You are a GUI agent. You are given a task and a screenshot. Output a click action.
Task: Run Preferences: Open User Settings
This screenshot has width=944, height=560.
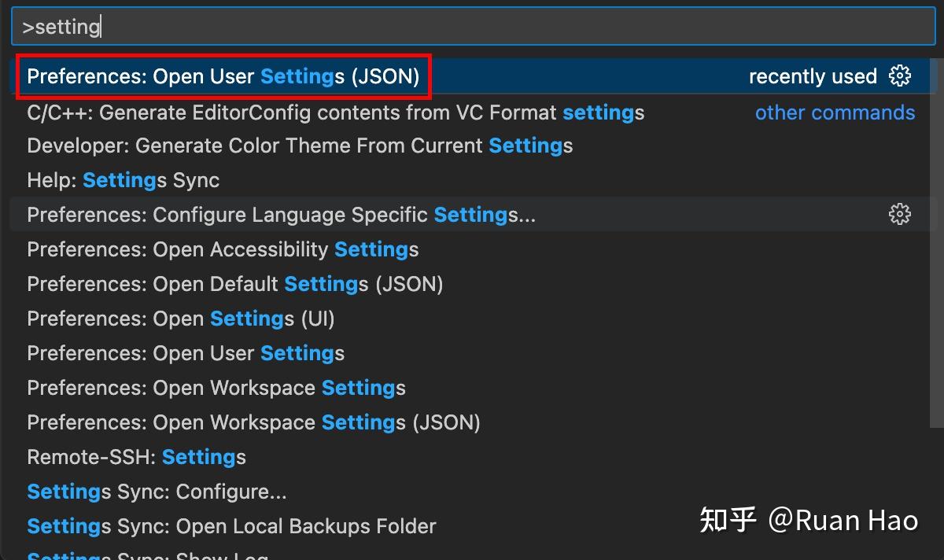tap(185, 353)
